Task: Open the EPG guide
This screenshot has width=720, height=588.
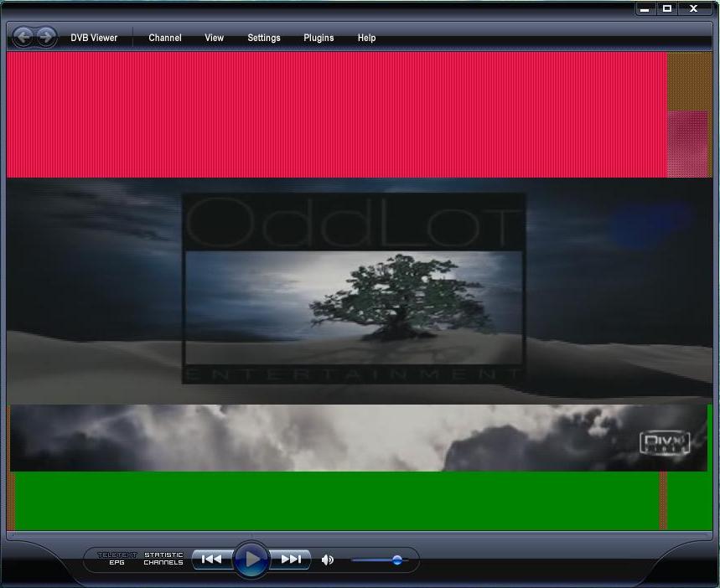Action: (117, 563)
